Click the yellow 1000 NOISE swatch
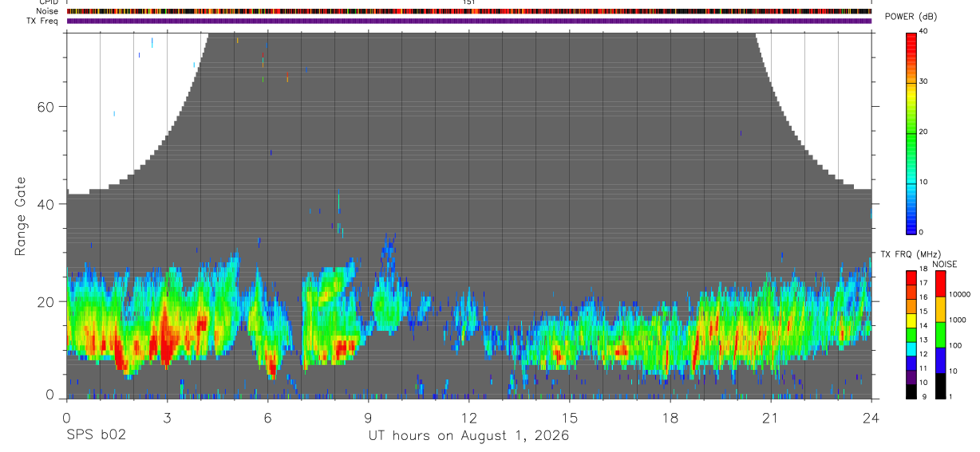Image resolution: width=980 pixels, height=452 pixels. tap(939, 309)
